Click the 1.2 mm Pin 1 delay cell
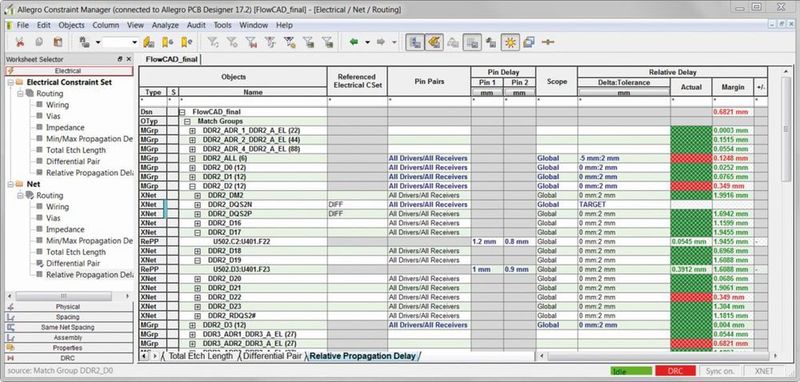Screen dimensions: 800x382 [487, 242]
